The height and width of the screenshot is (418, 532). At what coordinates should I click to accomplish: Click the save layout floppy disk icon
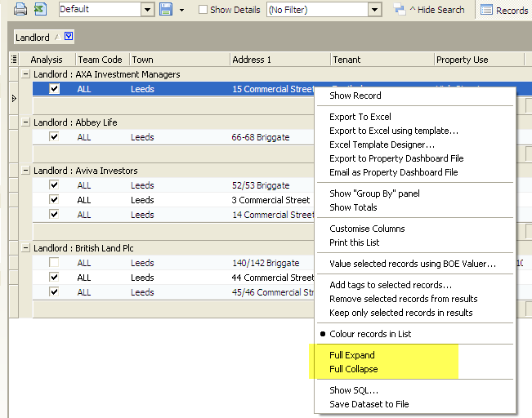pos(166,9)
